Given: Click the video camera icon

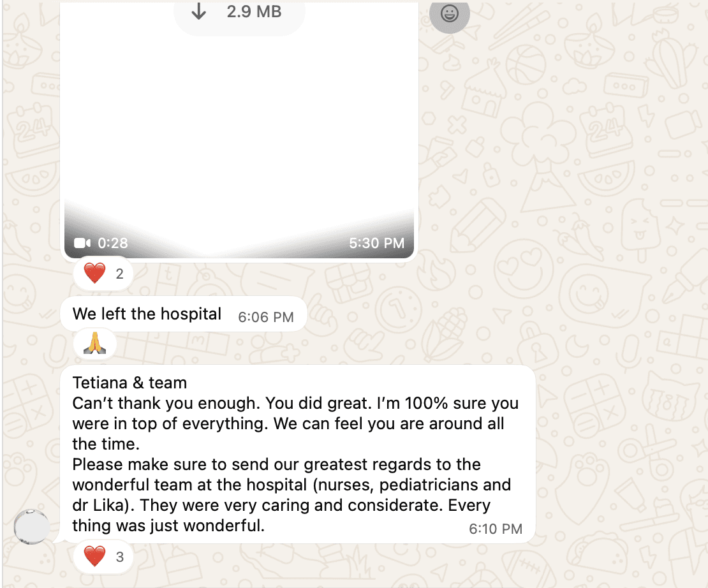Looking at the screenshot, I should click(x=82, y=243).
